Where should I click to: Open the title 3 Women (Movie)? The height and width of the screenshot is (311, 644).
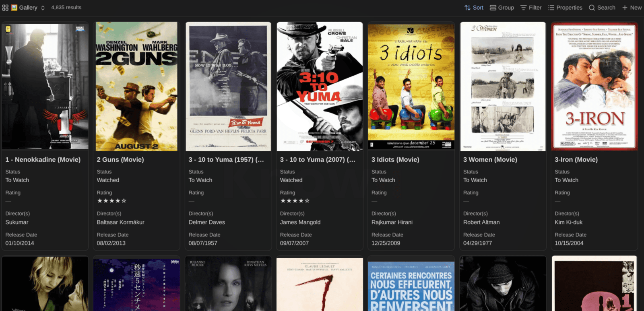coord(490,160)
